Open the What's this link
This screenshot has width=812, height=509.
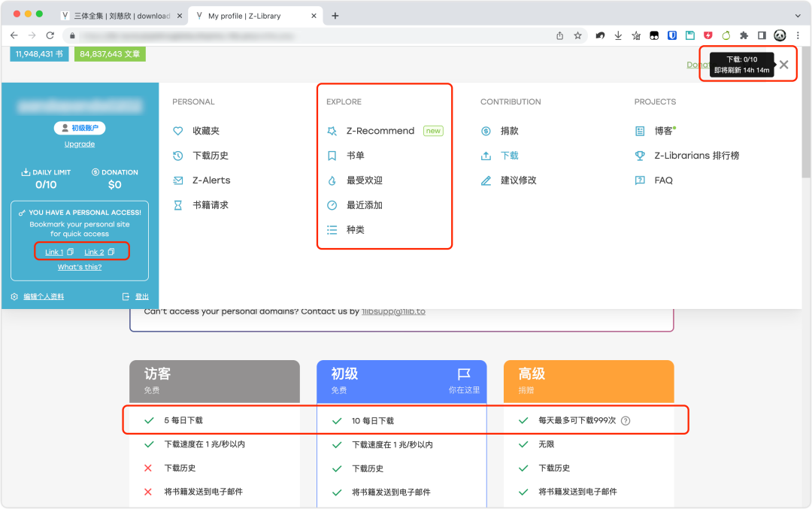[80, 267]
